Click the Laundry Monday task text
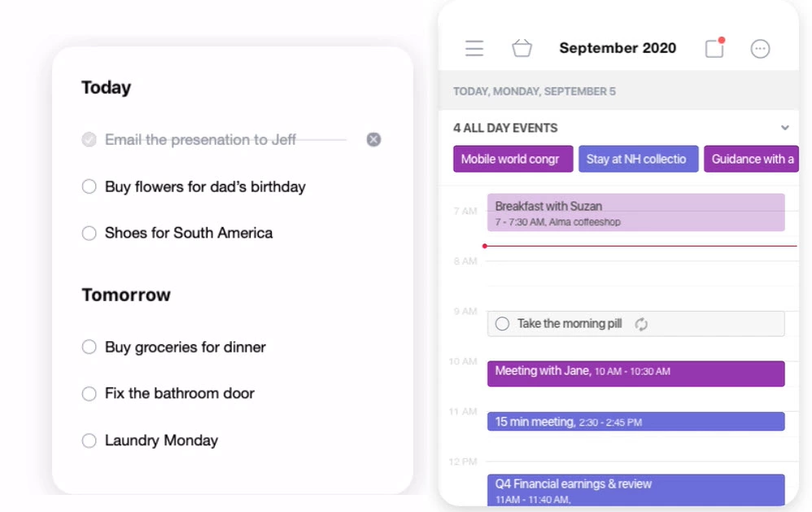812x512 pixels. tap(161, 440)
